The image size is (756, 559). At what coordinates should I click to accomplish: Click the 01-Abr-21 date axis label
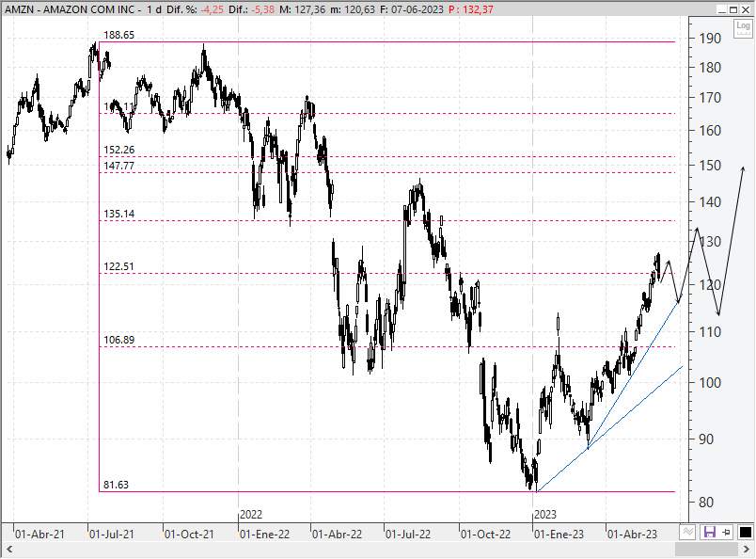pyautogui.click(x=39, y=535)
